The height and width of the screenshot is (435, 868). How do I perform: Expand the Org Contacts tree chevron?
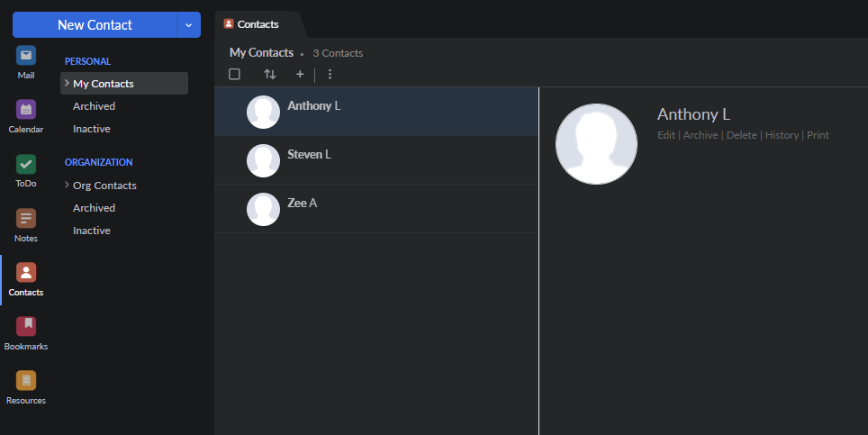[x=67, y=185]
